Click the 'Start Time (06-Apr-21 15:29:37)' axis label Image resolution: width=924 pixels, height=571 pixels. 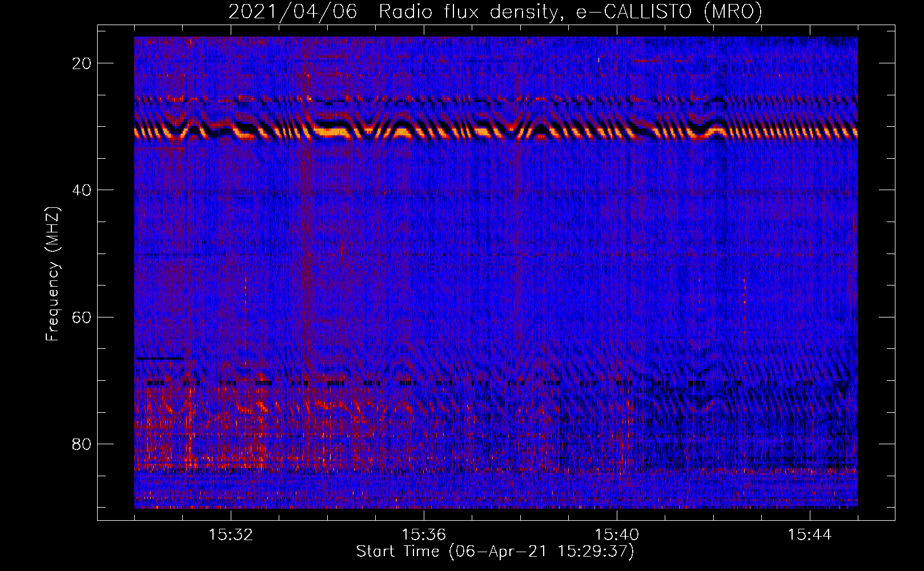pos(495,552)
